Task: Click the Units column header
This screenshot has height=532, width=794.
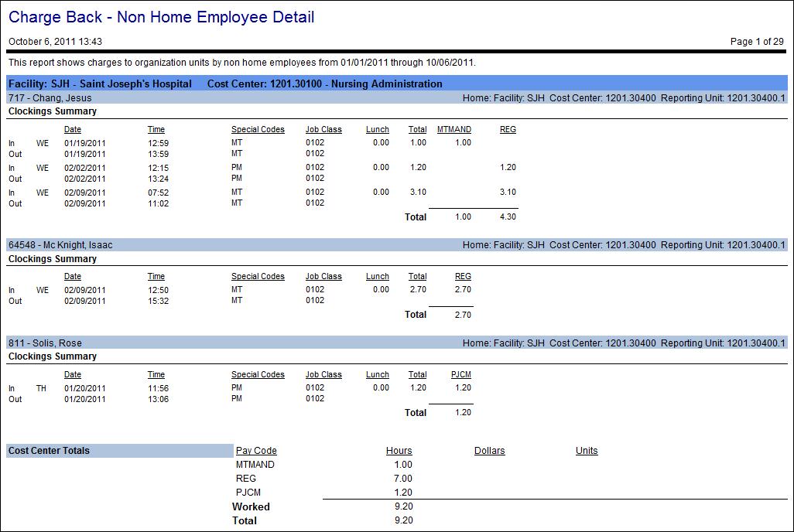Action: tap(587, 451)
